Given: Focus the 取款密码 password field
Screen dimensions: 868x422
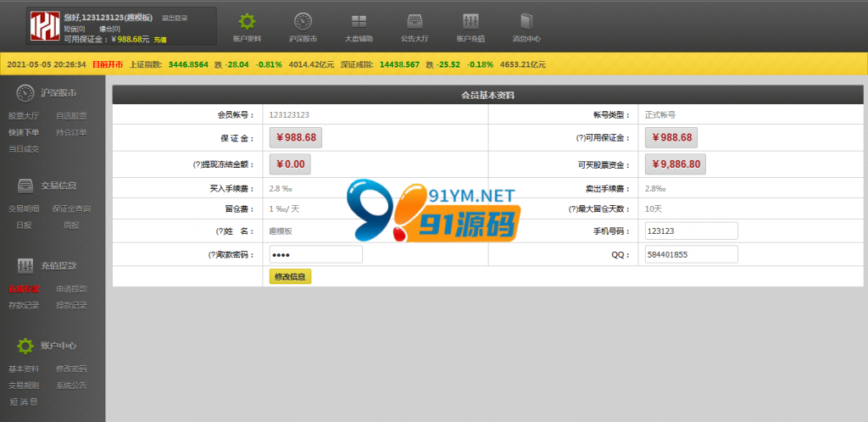Looking at the screenshot, I should [x=316, y=254].
